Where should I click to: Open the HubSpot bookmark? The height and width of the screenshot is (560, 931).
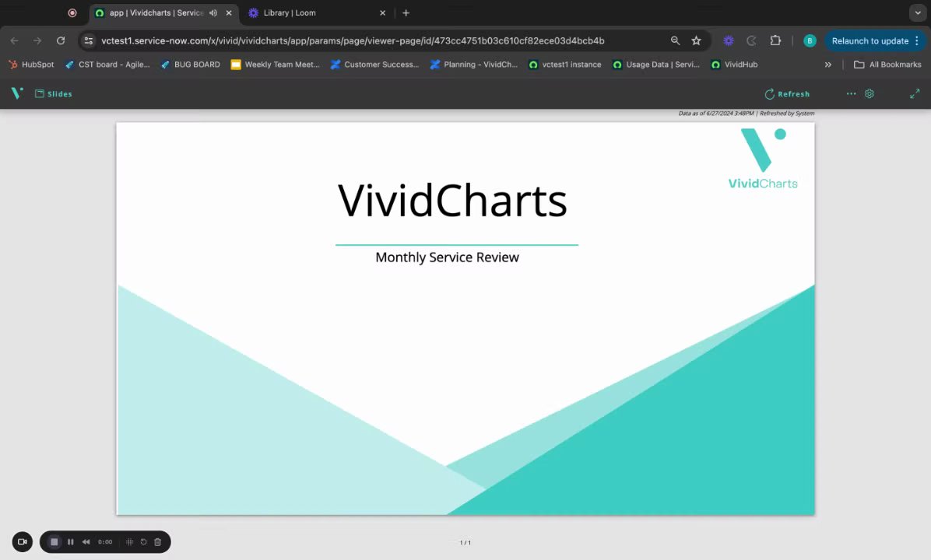click(x=31, y=64)
